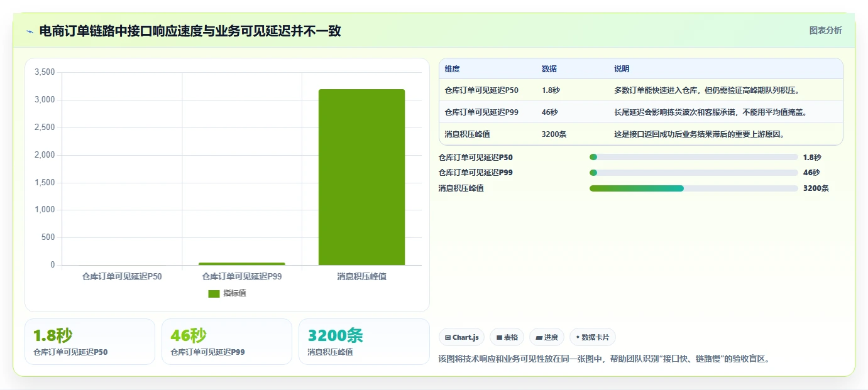Click the 说明 column header
The image size is (868, 390).
click(622, 69)
